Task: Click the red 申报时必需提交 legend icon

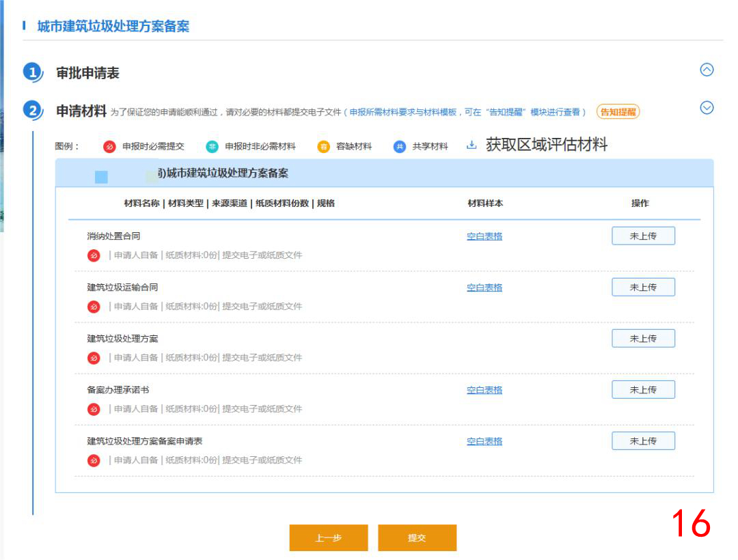Action: click(x=109, y=147)
